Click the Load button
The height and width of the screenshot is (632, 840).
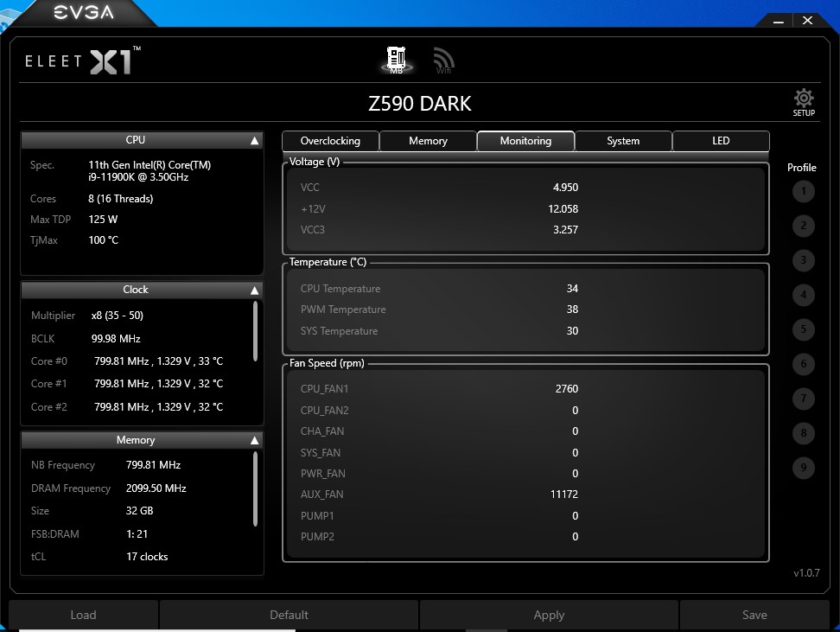(83, 615)
